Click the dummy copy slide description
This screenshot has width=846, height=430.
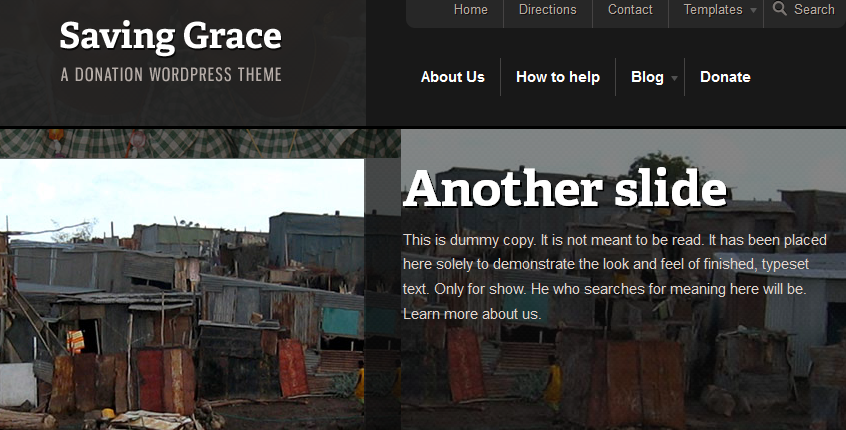615,277
